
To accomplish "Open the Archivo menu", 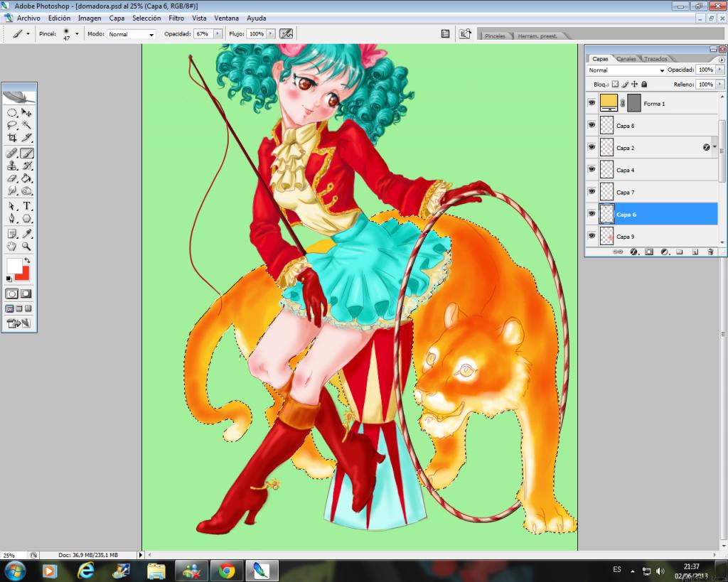I will coord(28,18).
